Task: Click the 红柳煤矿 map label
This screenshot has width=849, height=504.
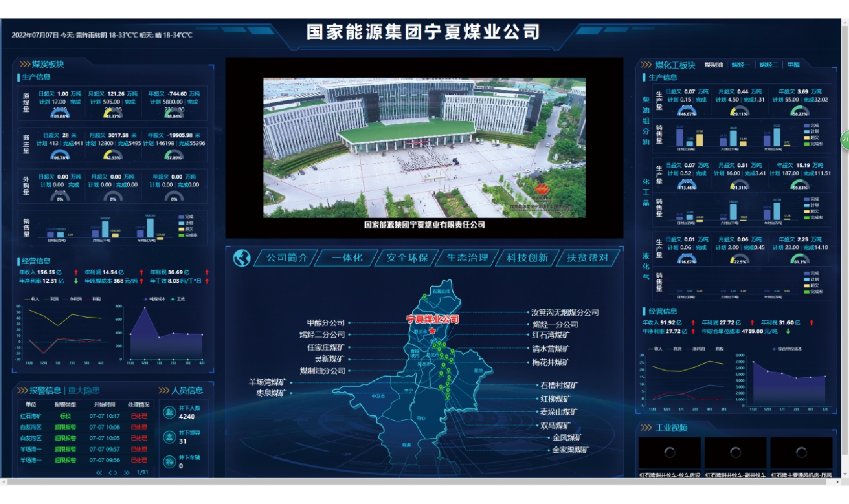Action: pos(555,399)
